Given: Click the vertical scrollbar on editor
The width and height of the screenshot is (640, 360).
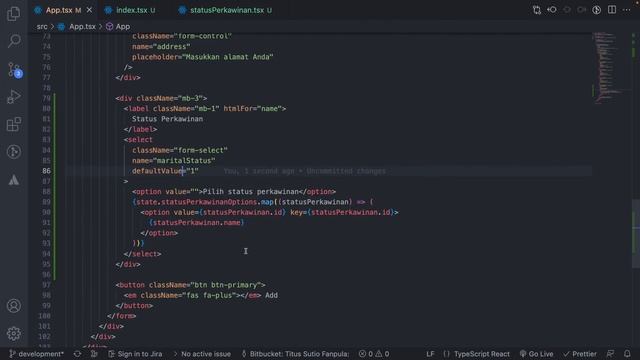Looking at the screenshot, I should point(636,233).
